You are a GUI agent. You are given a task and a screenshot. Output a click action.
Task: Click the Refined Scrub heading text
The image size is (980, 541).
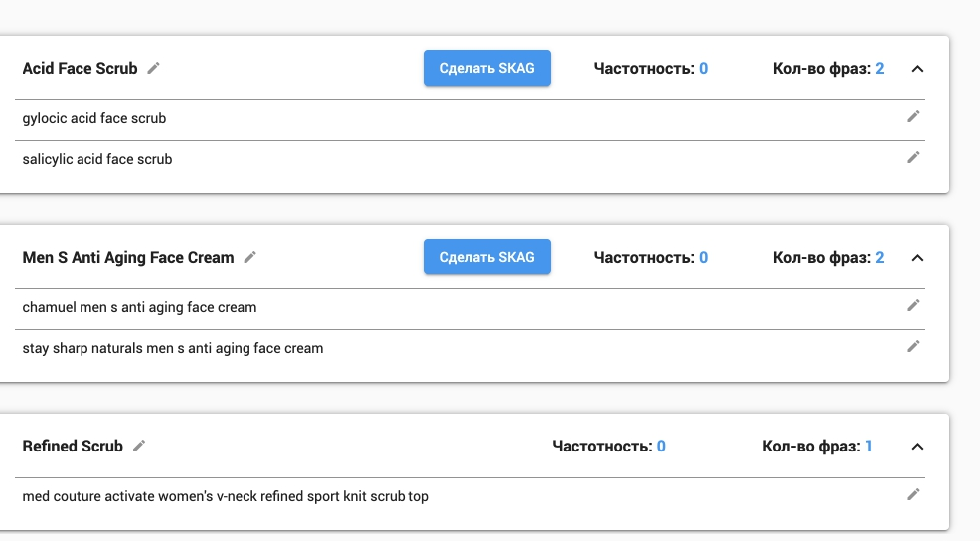(x=73, y=447)
